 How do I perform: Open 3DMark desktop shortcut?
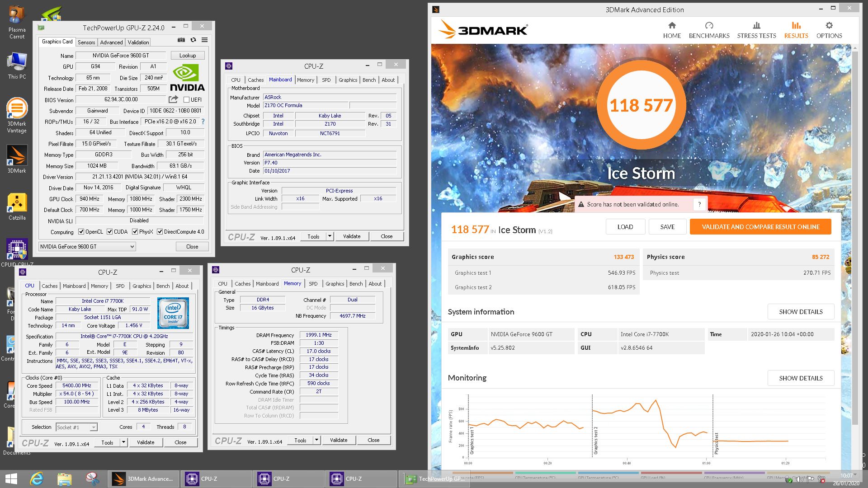pos(17,159)
